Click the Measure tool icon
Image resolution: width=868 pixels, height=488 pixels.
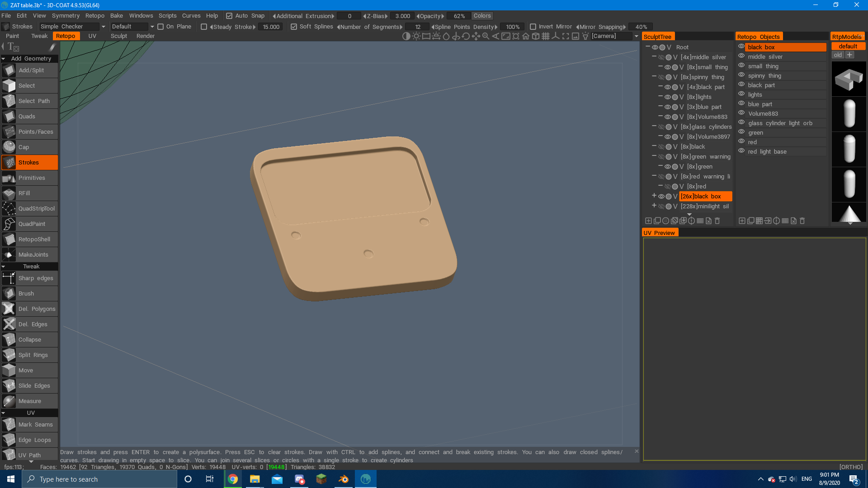pos(9,401)
